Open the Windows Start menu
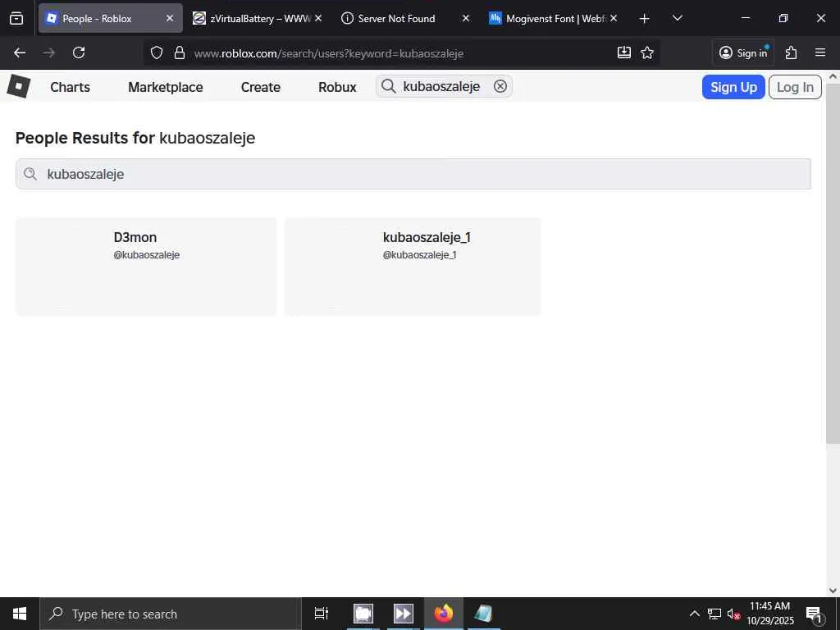This screenshot has height=630, width=840. (x=20, y=614)
